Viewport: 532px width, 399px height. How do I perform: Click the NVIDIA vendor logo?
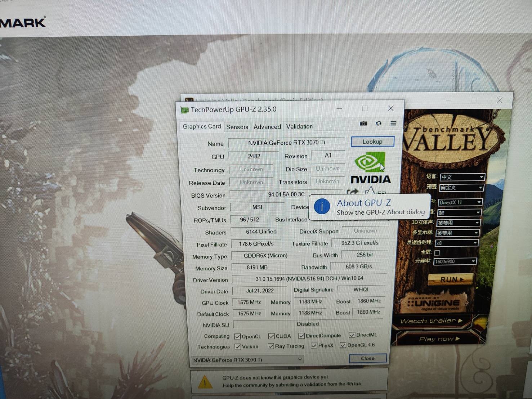pyautogui.click(x=370, y=168)
